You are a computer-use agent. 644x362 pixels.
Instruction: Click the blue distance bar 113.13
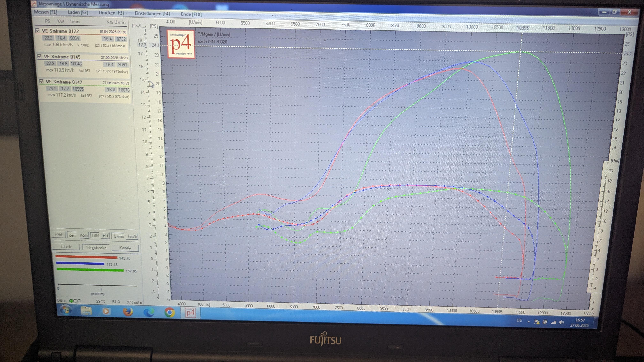[80, 263]
